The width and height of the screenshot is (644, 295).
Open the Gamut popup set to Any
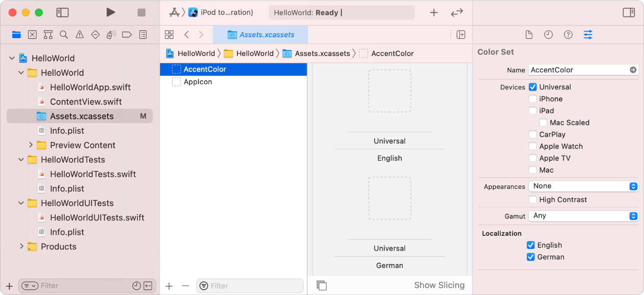pyautogui.click(x=583, y=216)
